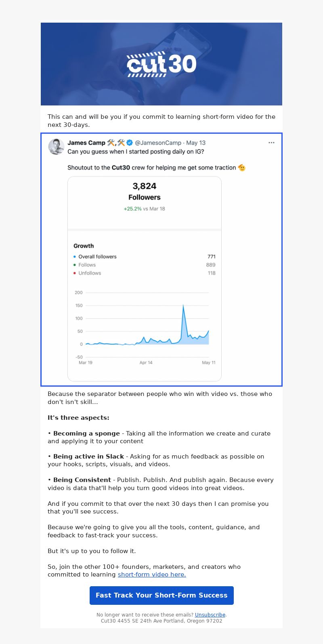
Task: Click the green dot beside Follows
Action: 75,265
